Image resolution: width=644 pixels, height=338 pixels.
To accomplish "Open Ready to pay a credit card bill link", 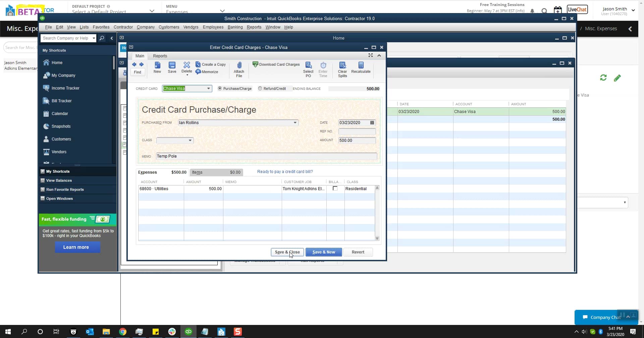I will pos(284,171).
